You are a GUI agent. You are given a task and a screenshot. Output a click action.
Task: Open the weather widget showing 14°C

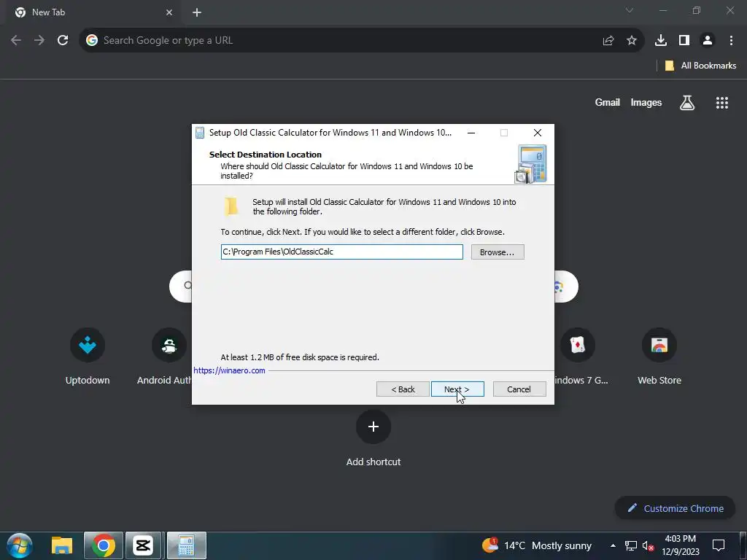tap(536, 545)
